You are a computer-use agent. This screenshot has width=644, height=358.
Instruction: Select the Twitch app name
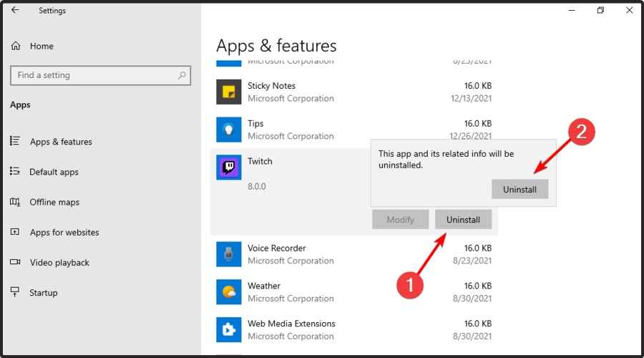point(260,161)
